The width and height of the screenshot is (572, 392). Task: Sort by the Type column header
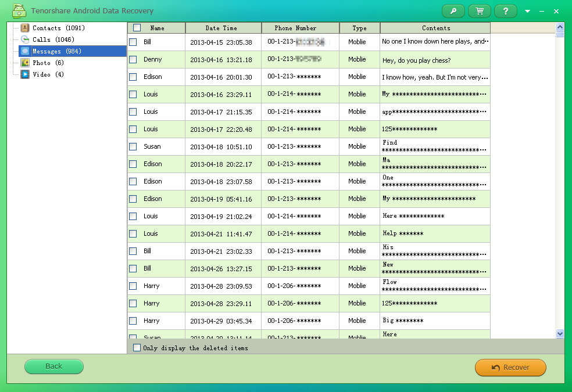360,28
